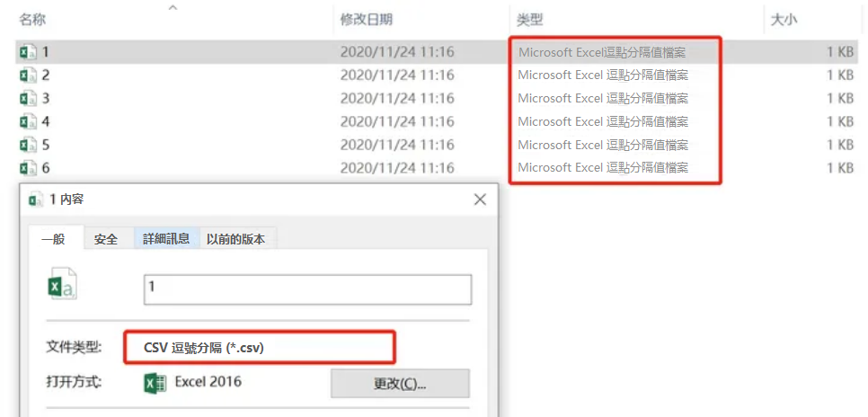Screen dimensions: 868x417
Task: Click the type text of file 2
Action: 603,75
